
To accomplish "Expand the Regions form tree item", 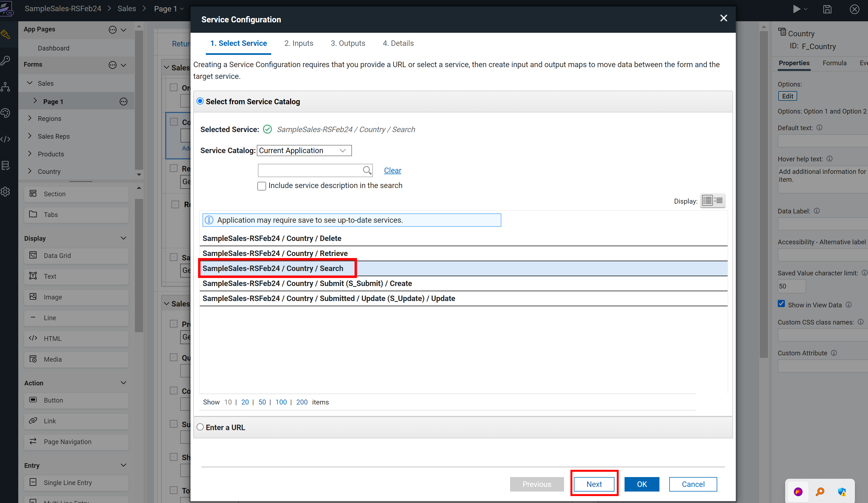I will pyautogui.click(x=30, y=118).
